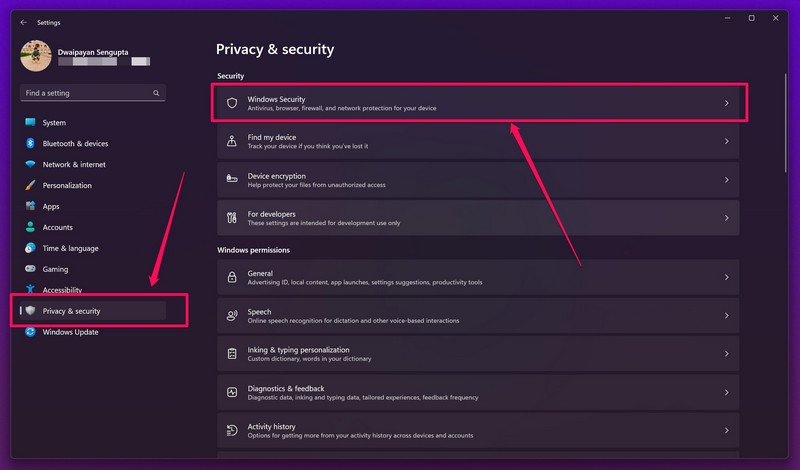Expand the Windows Security chevron
The image size is (800, 470).
(727, 103)
